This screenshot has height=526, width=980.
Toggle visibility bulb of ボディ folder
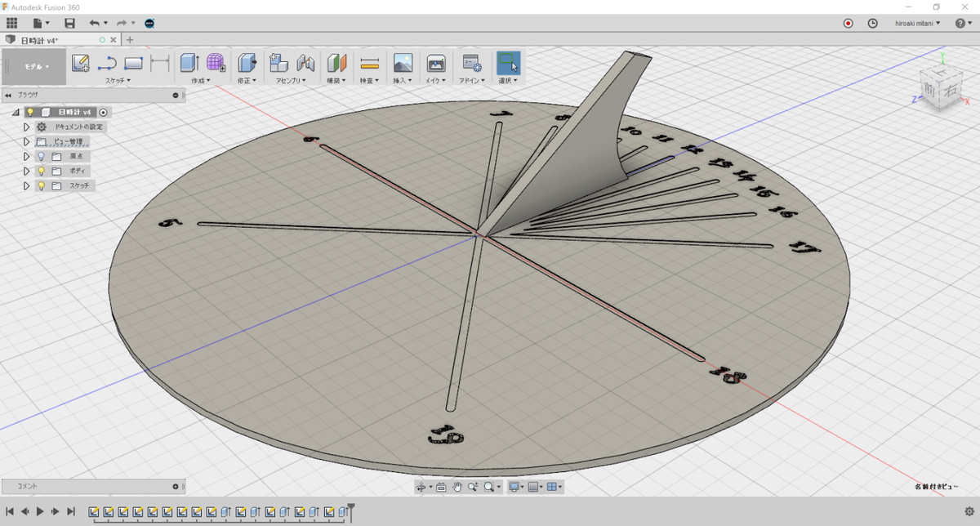click(41, 171)
